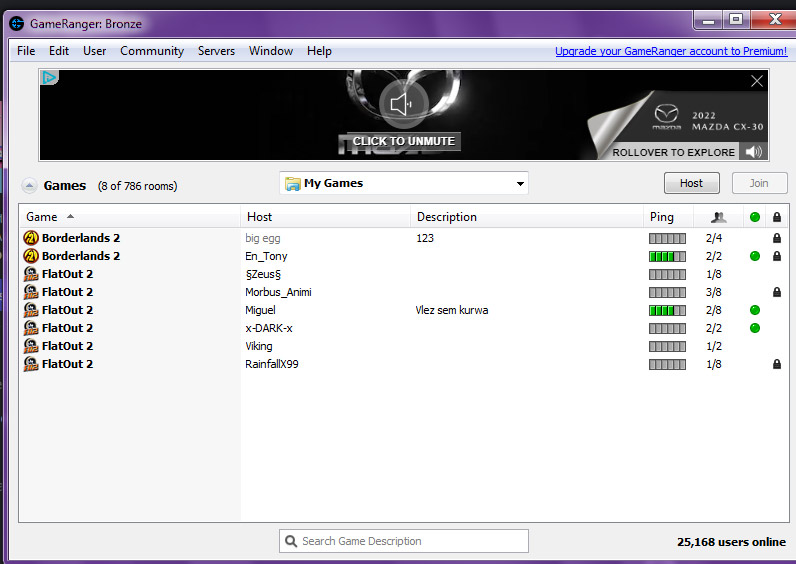Viewport: 796px width, 564px height.
Task: Click Borderlands 2 icon in big egg row
Action: coord(31,238)
